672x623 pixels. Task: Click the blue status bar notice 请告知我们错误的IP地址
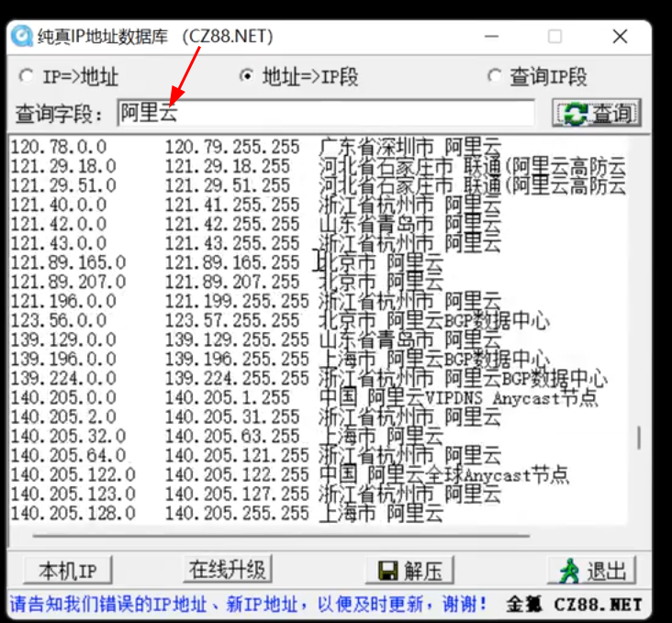point(248,605)
